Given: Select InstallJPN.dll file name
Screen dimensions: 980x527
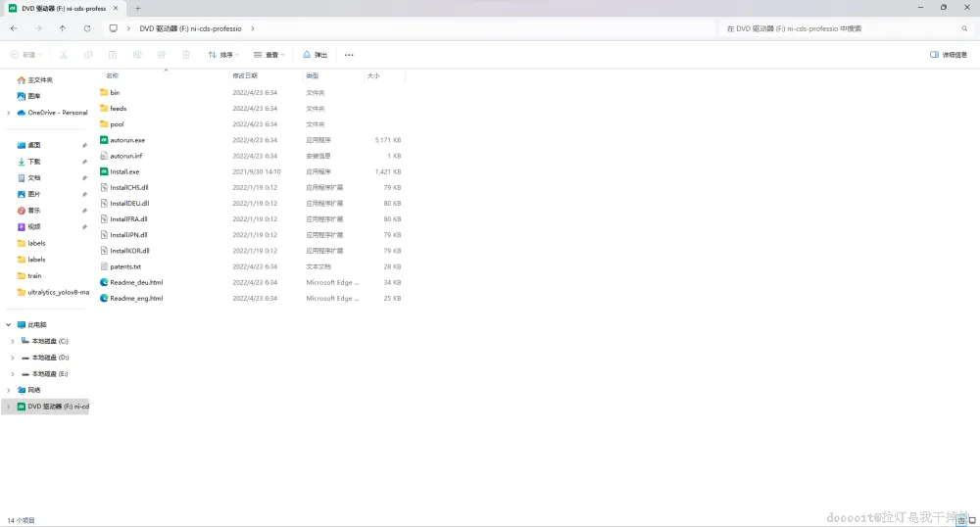Looking at the screenshot, I should pos(128,235).
